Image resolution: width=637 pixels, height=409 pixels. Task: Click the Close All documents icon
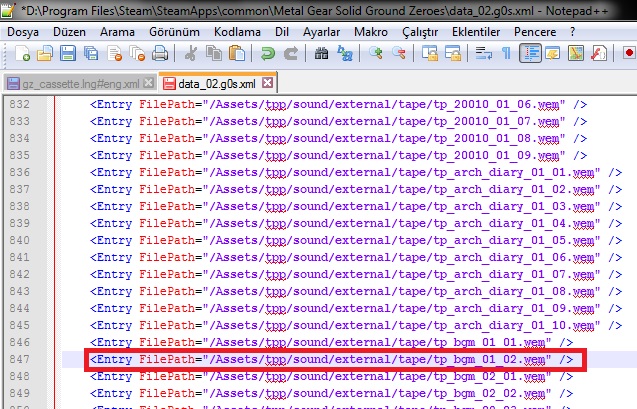click(x=137, y=53)
